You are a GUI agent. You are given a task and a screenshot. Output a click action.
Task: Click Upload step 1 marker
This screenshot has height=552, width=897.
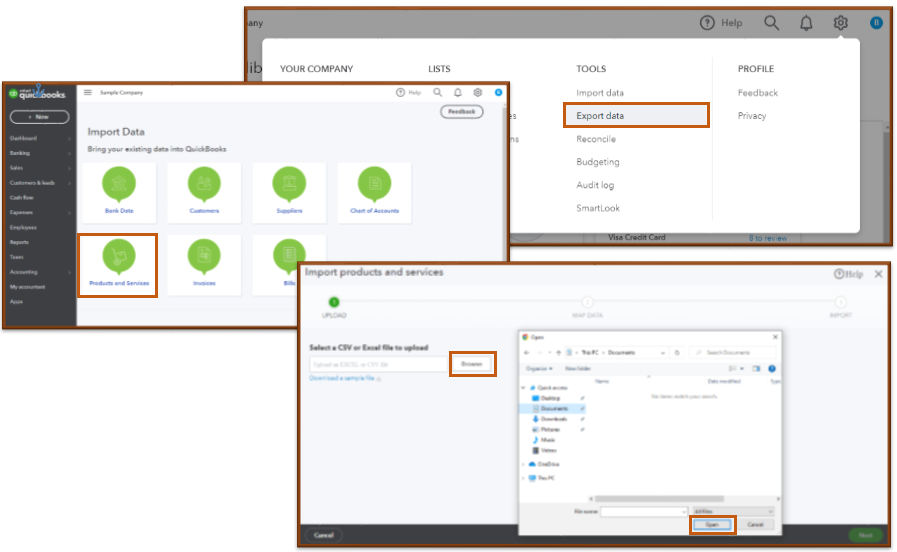(x=334, y=302)
